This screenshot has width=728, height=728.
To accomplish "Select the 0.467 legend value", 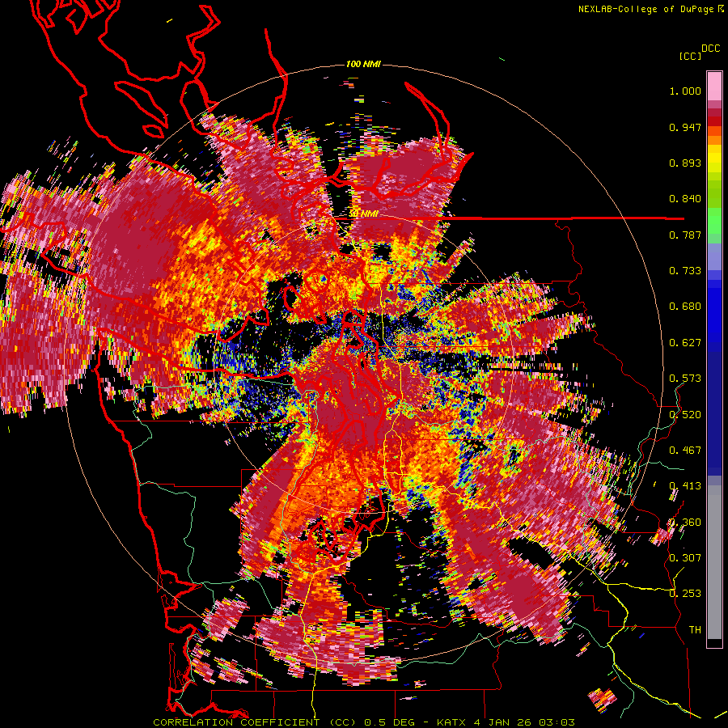I will click(x=685, y=451).
